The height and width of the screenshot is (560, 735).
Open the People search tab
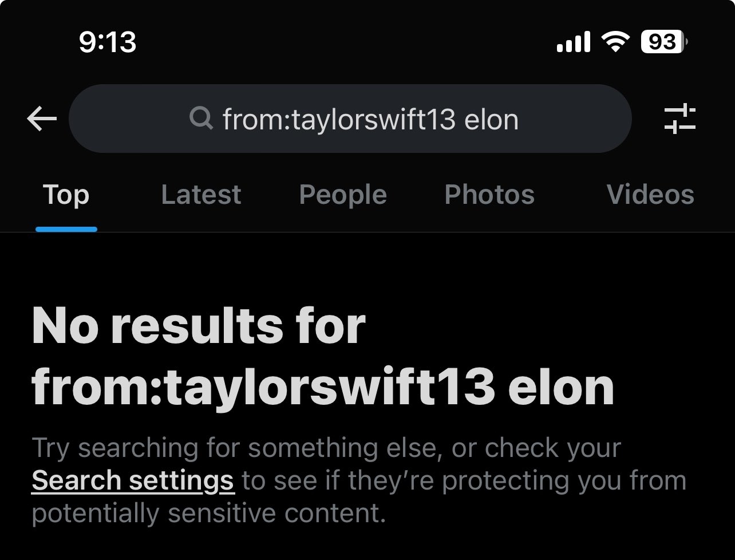[342, 195]
